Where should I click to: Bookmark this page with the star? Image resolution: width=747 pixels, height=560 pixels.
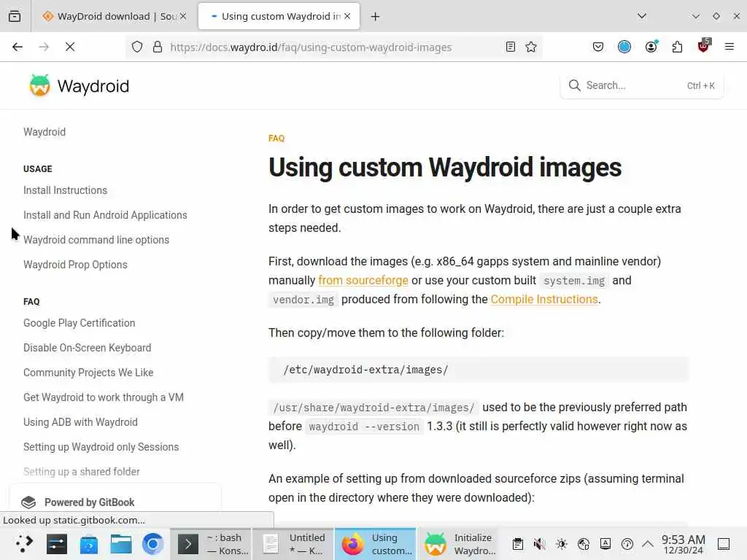click(x=531, y=47)
